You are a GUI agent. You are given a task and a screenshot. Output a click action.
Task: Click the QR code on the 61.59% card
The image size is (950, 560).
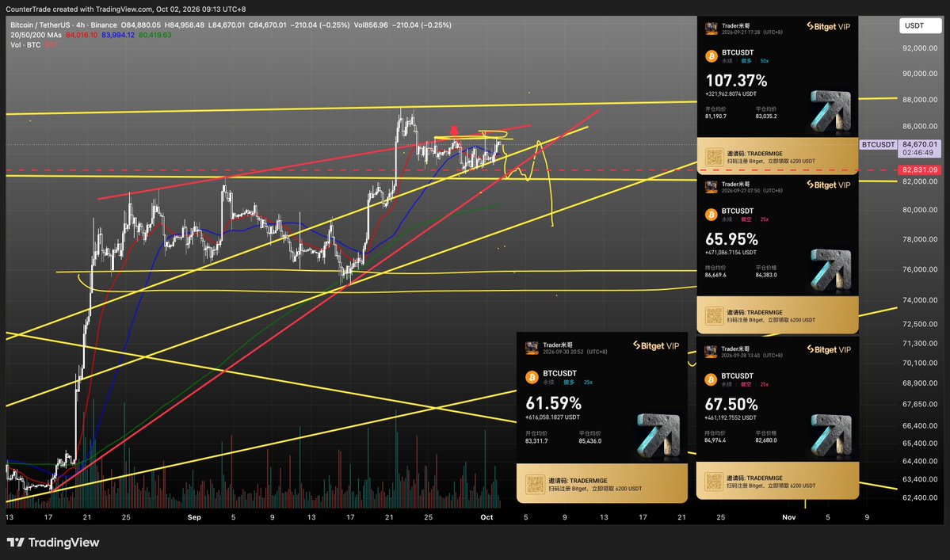[535, 484]
